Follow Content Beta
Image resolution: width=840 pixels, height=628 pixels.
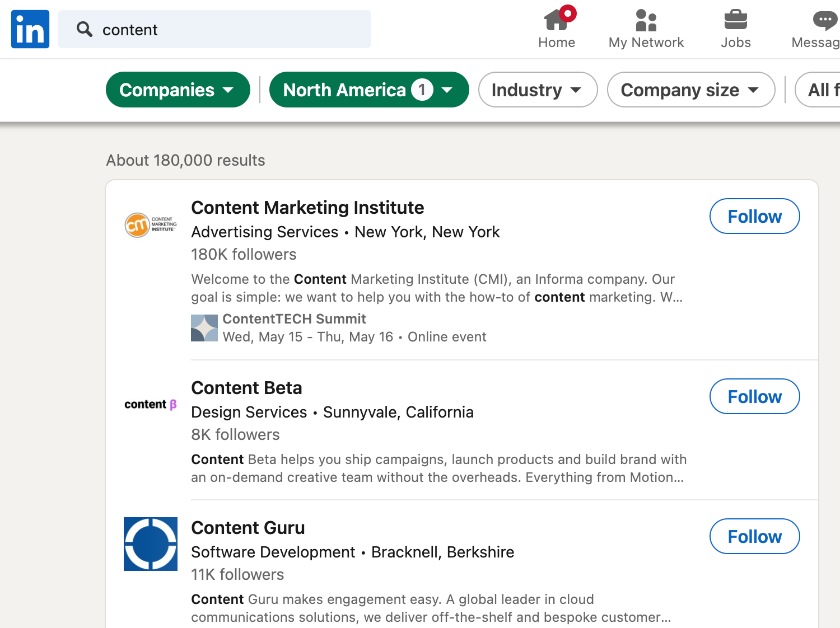pyautogui.click(x=755, y=396)
